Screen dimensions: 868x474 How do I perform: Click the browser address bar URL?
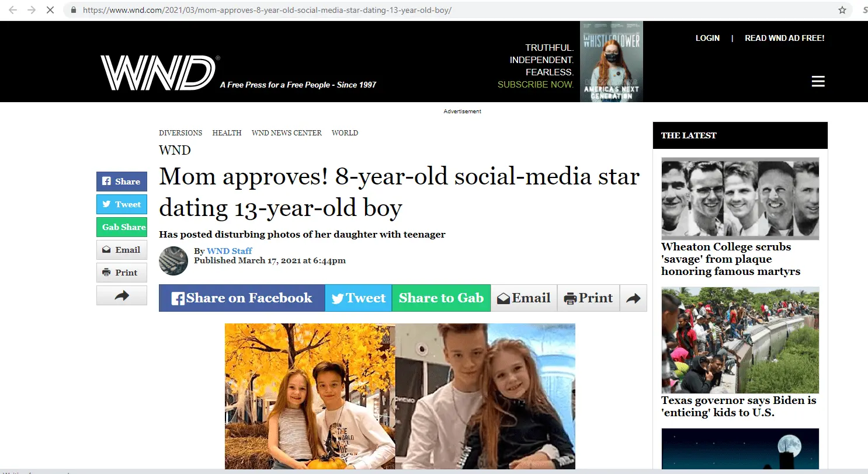[x=267, y=11]
